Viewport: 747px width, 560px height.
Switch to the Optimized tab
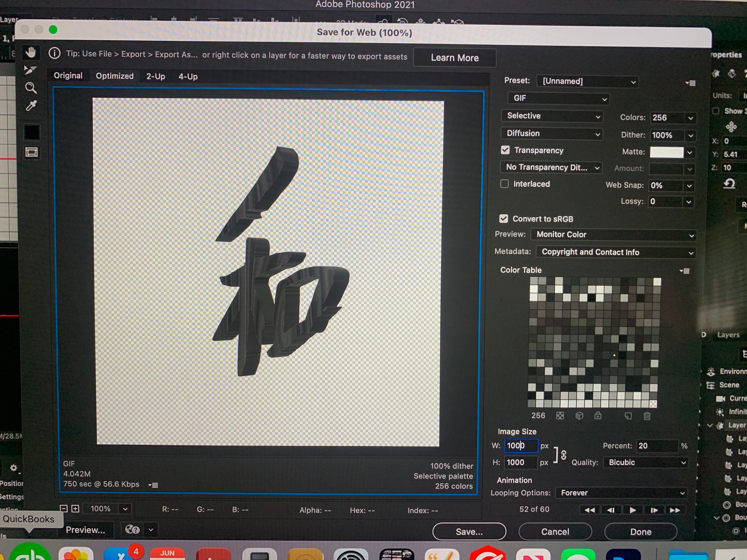114,76
